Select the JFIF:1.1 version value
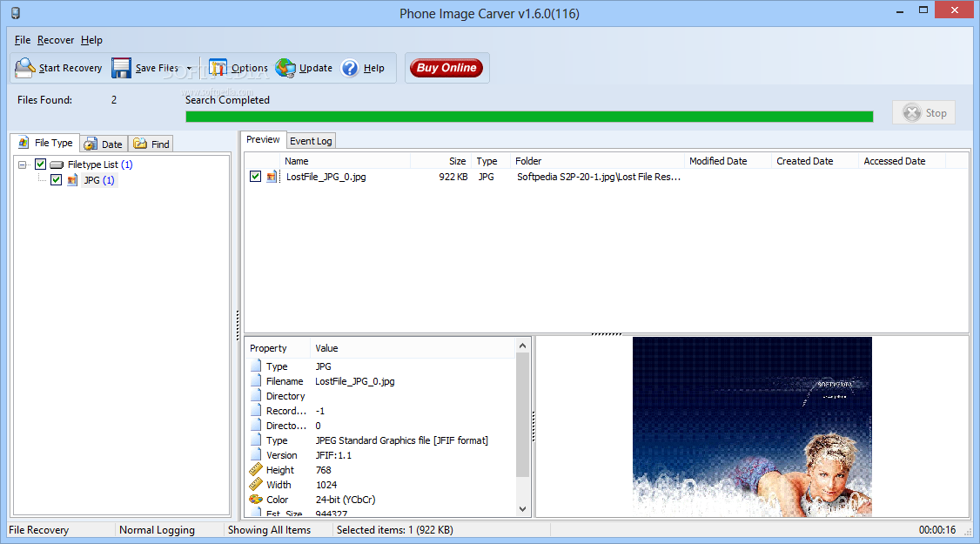The height and width of the screenshot is (544, 980). 333,455
